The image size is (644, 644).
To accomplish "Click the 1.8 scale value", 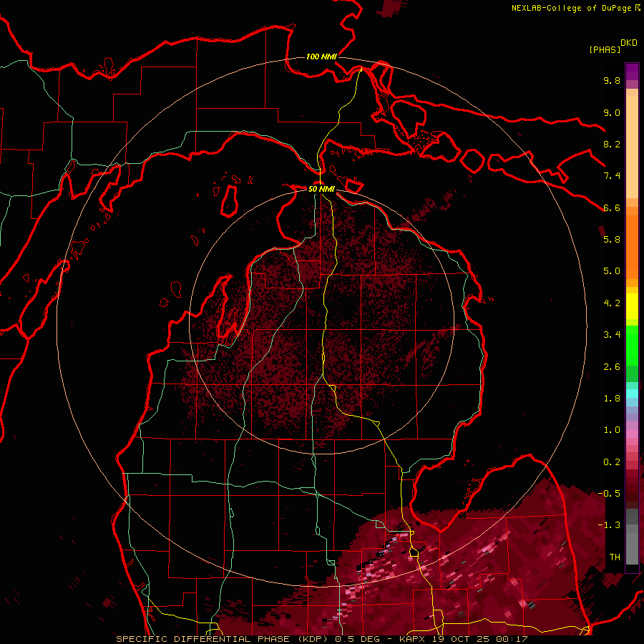I will pyautogui.click(x=612, y=399).
